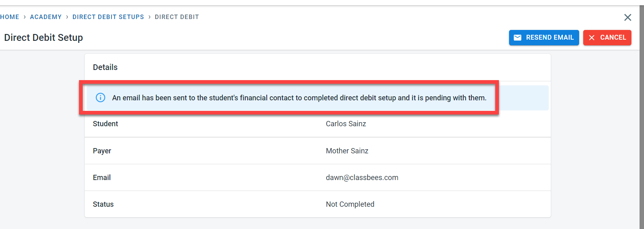This screenshot has width=644, height=229.
Task: Click the vertical scrollbar on the right edge
Action: tap(642, 117)
